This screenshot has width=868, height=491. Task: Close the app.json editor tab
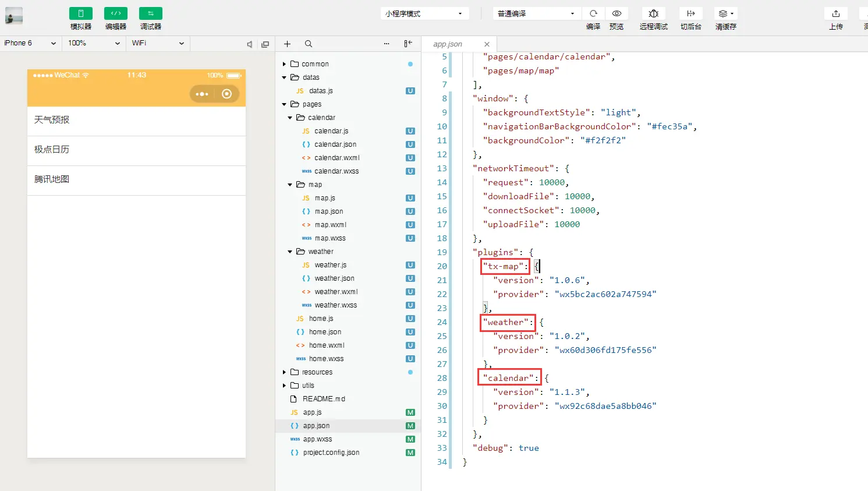487,44
